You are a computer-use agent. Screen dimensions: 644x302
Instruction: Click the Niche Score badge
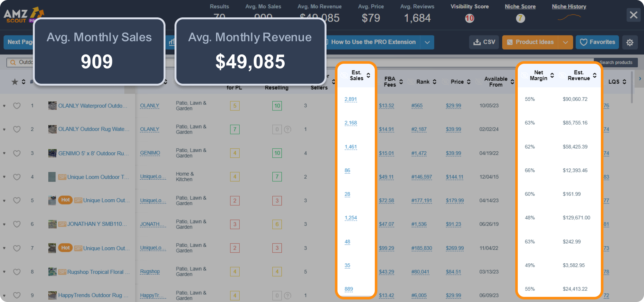[520, 18]
